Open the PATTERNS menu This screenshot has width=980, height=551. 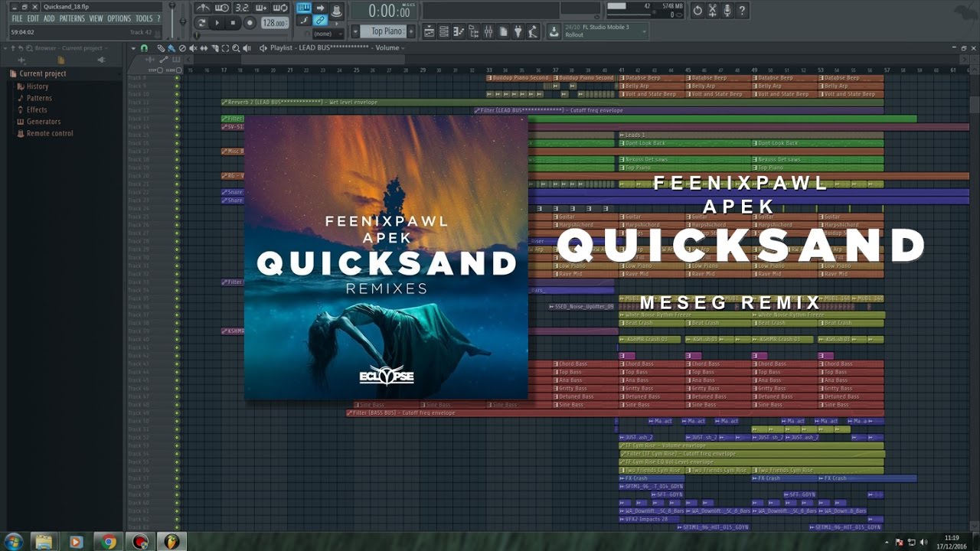(72, 18)
